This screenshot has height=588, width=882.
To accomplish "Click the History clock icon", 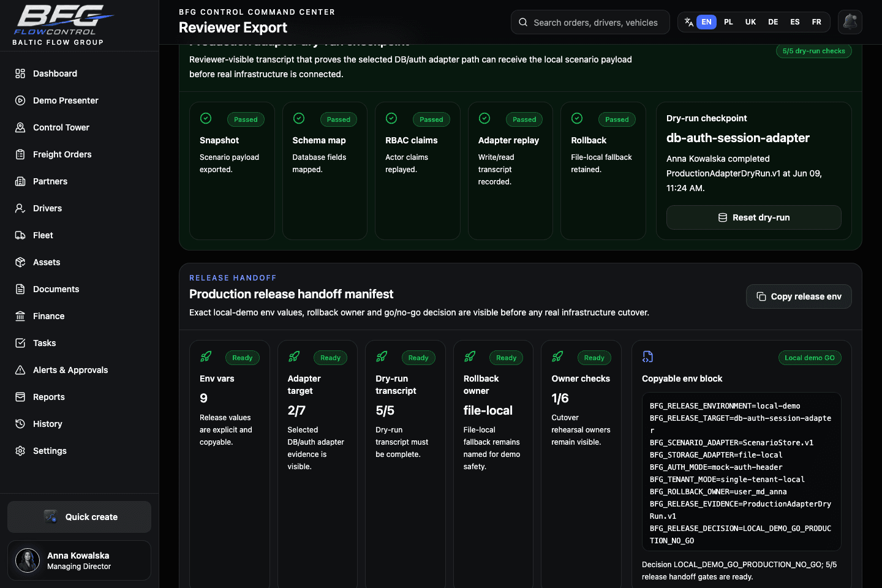I will pos(20,424).
